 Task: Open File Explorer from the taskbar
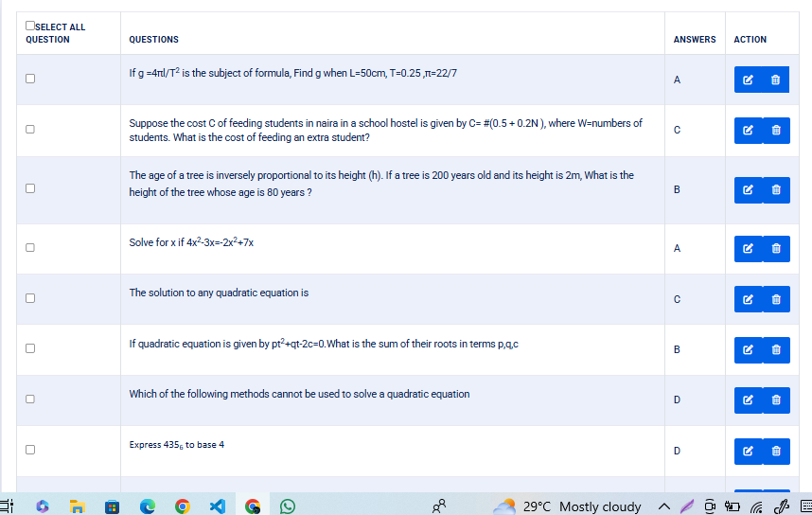pos(77,506)
